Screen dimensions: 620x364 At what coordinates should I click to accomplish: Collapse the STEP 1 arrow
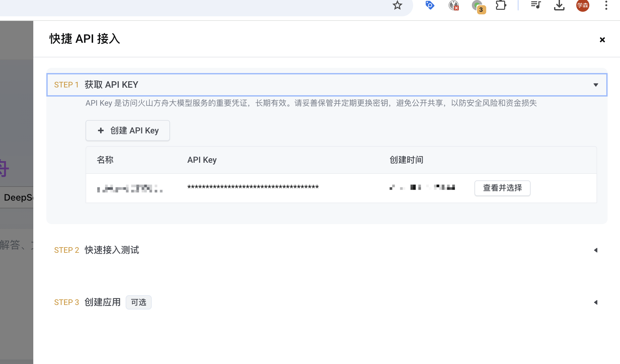pyautogui.click(x=596, y=85)
